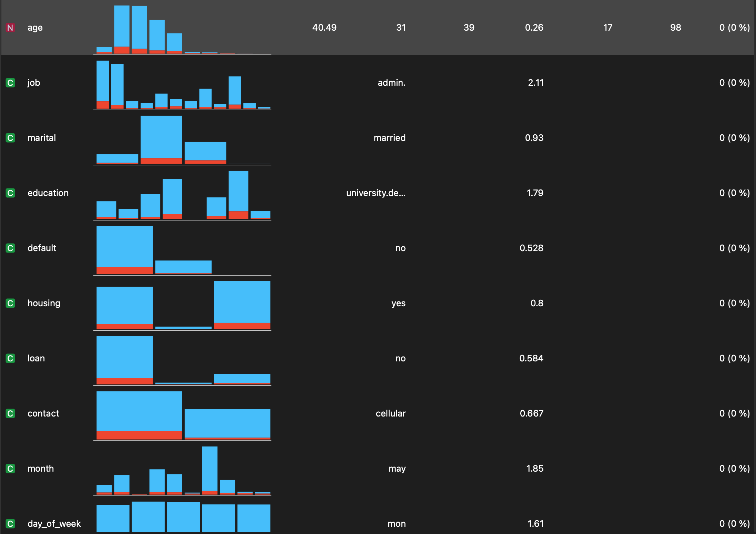The width and height of the screenshot is (756, 534).
Task: Select the age feature row label
Action: click(35, 28)
